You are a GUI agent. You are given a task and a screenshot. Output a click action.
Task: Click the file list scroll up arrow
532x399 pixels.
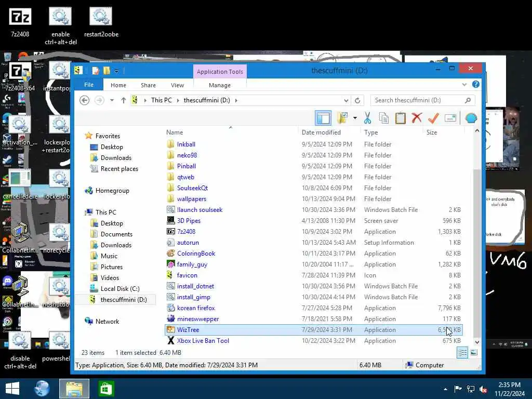477,130
